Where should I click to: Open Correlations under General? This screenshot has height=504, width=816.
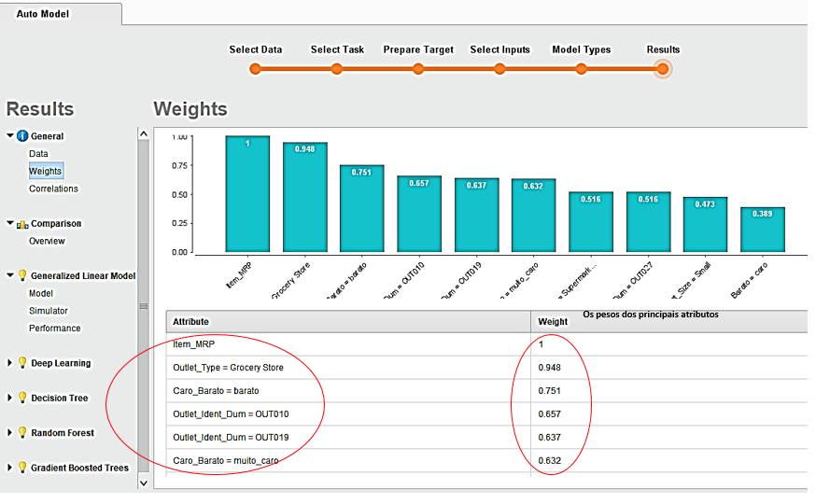53,189
